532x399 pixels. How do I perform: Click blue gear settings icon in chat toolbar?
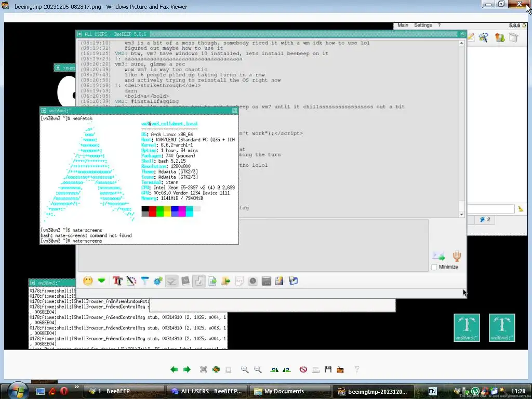(158, 281)
